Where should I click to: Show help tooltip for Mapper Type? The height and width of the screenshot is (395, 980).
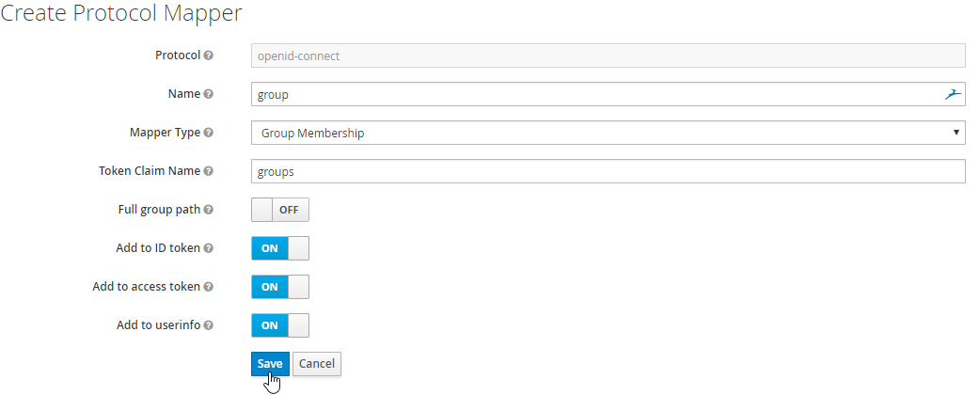click(209, 133)
